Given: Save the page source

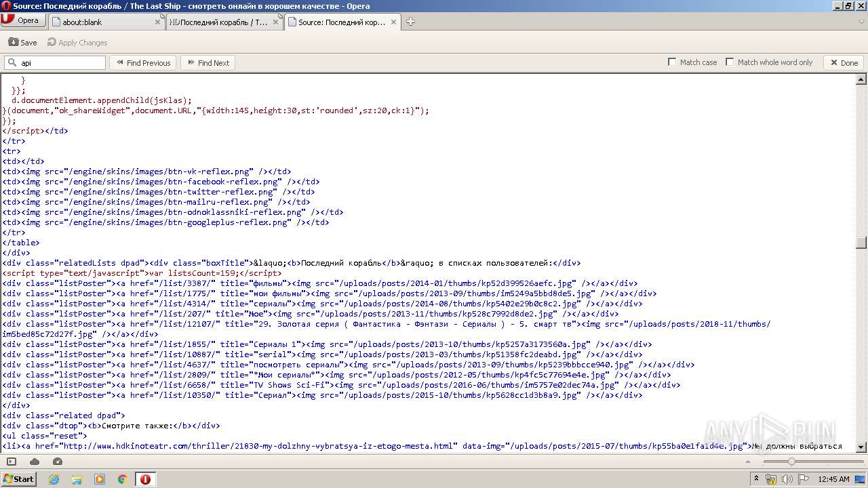Looking at the screenshot, I should pos(23,42).
